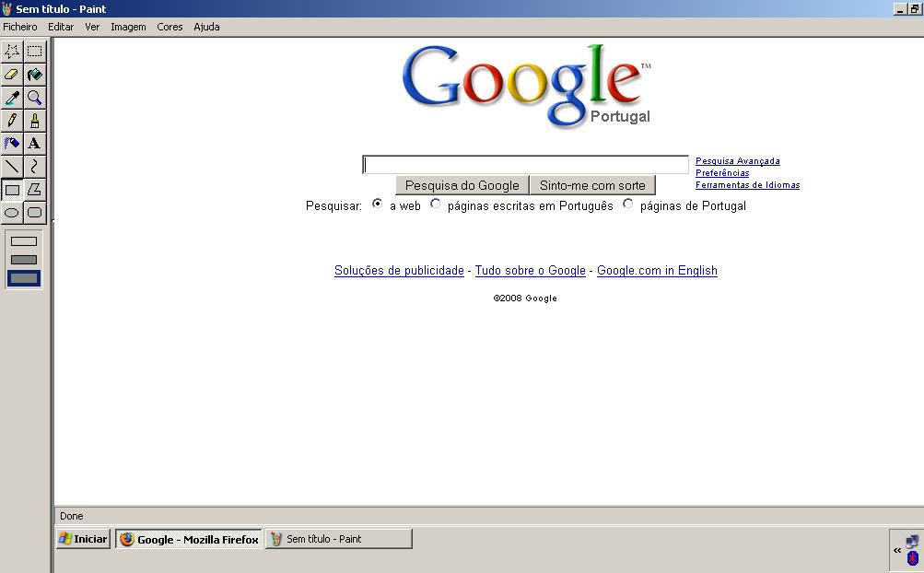Open the Ver menu
Viewport: 924px width, 573px height.
[x=92, y=27]
